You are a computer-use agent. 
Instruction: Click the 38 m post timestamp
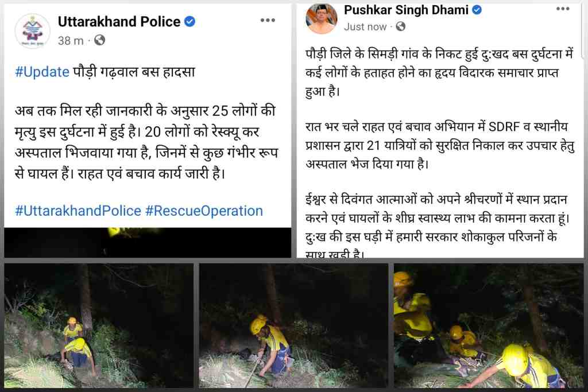71,41
